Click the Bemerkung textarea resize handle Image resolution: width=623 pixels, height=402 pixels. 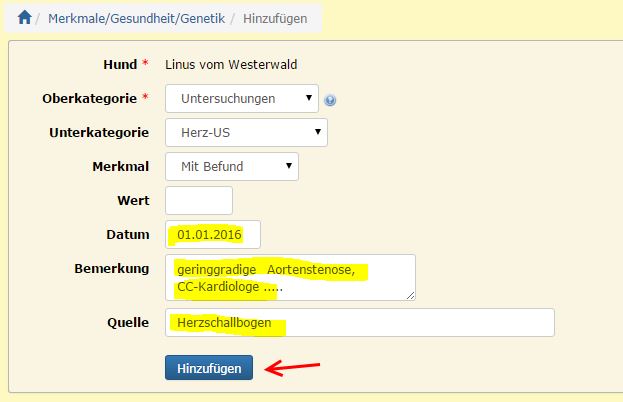410,295
